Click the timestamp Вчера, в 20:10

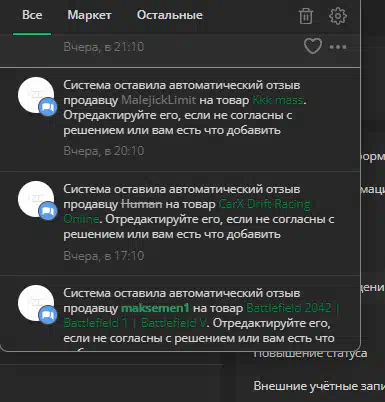(104, 151)
